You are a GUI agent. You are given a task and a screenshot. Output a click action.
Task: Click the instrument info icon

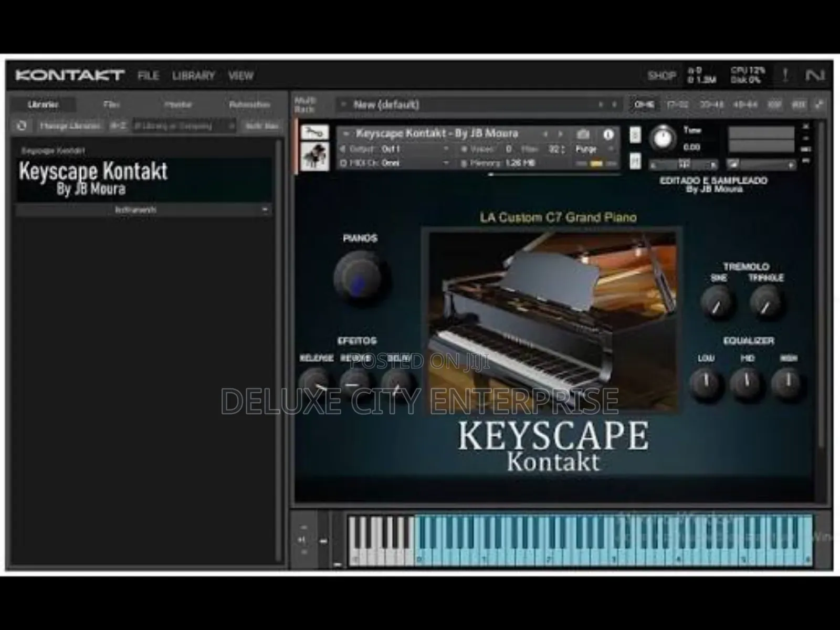(608, 134)
